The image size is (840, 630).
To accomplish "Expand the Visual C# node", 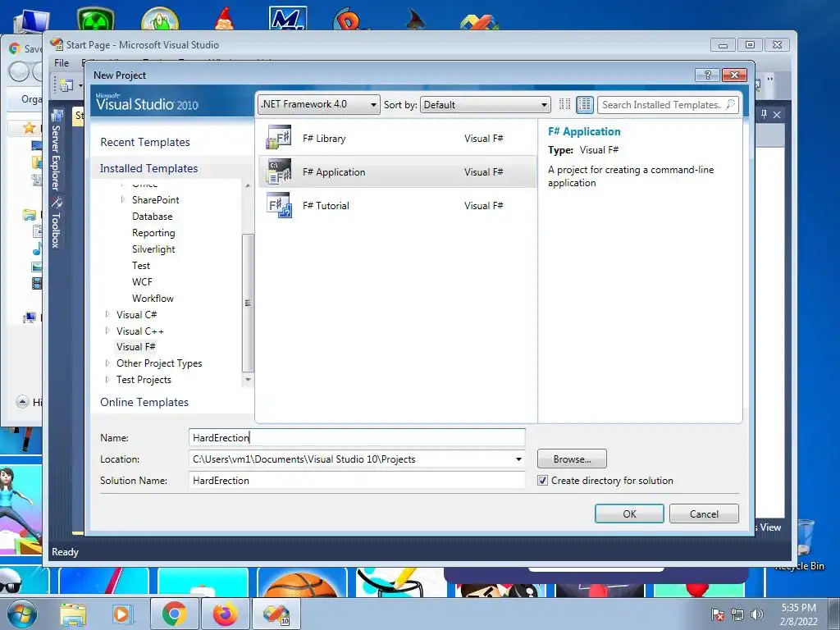I will tap(107, 314).
